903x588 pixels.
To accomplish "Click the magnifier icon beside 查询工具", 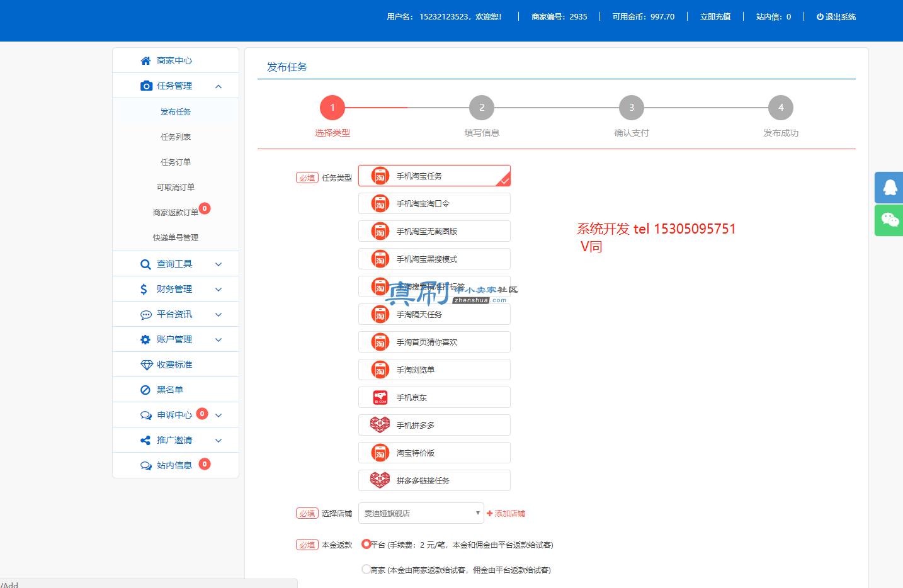I will pyautogui.click(x=145, y=264).
